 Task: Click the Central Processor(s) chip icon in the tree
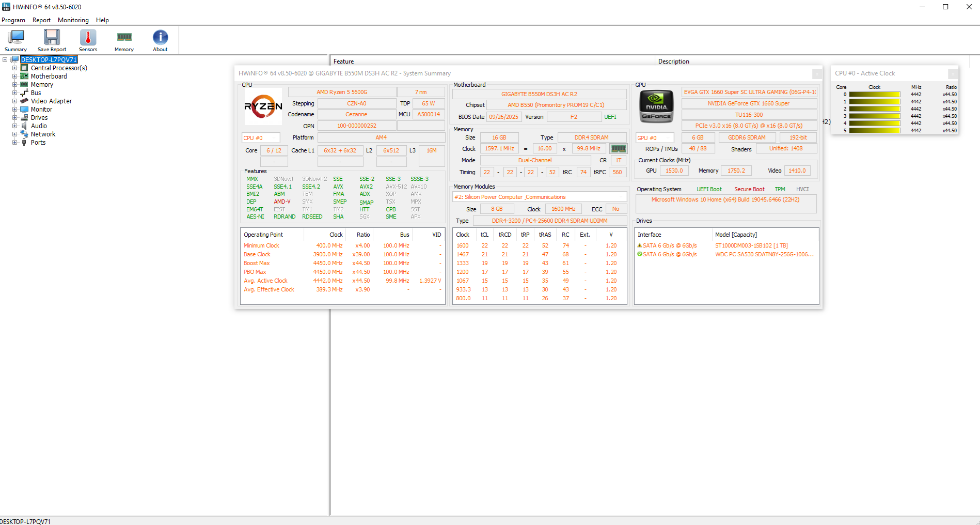coord(24,68)
